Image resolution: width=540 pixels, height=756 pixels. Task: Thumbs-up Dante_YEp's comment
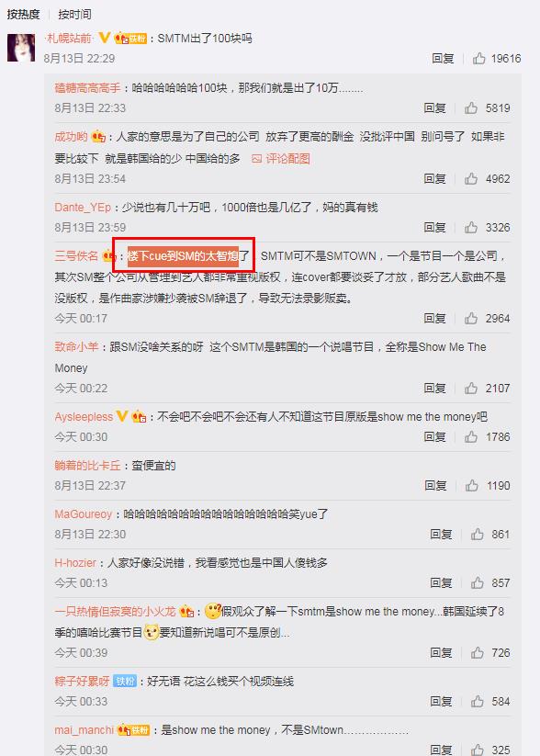click(x=471, y=227)
